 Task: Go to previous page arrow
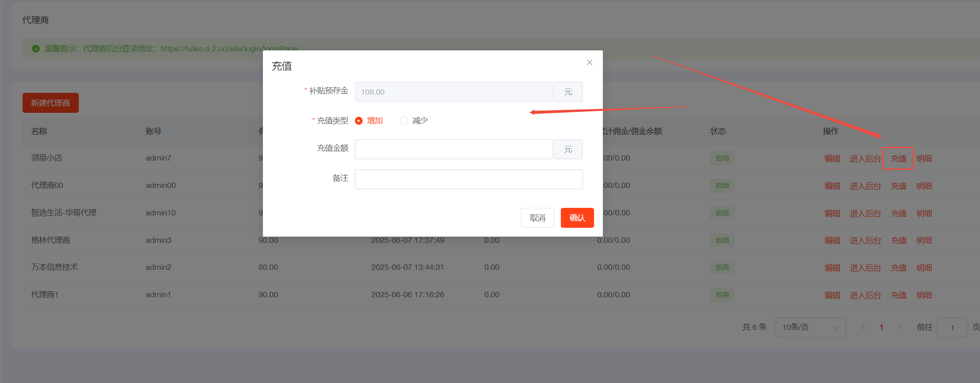pyautogui.click(x=863, y=327)
